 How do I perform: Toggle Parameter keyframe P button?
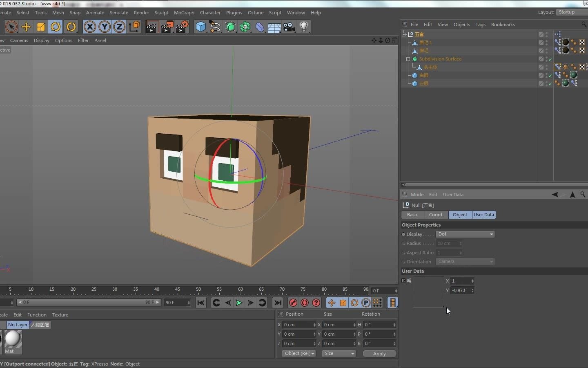[366, 303]
